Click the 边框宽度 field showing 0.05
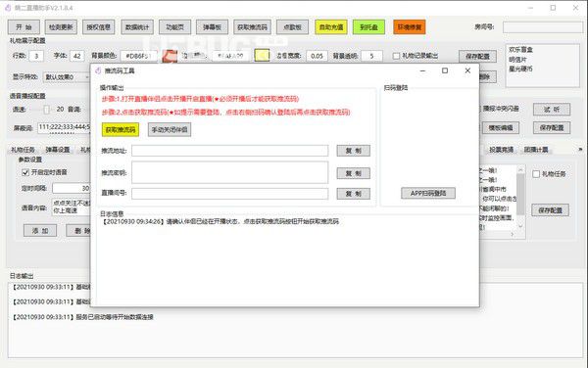Image resolution: width=588 pixels, height=368 pixels. [317, 56]
